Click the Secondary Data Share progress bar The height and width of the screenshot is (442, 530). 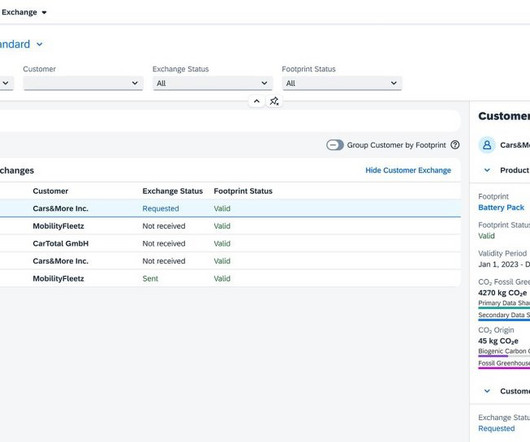tap(504, 320)
